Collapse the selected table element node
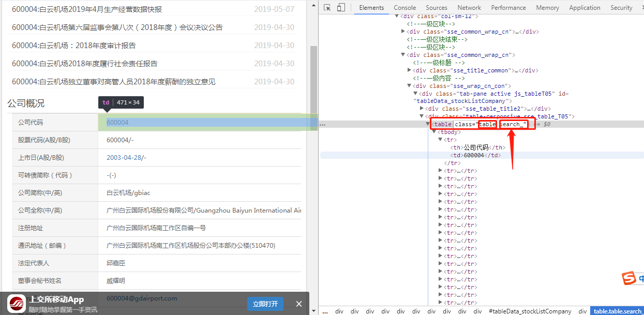644x315 pixels. click(x=428, y=125)
